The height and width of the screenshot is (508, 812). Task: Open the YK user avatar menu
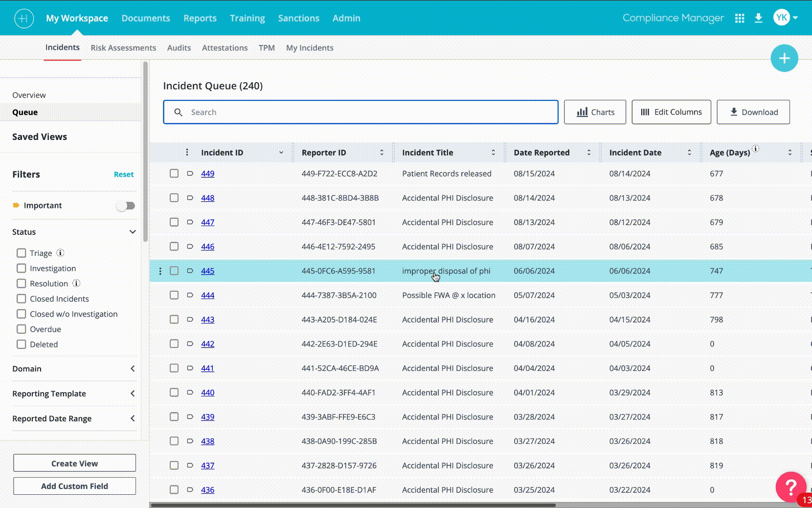pyautogui.click(x=786, y=18)
